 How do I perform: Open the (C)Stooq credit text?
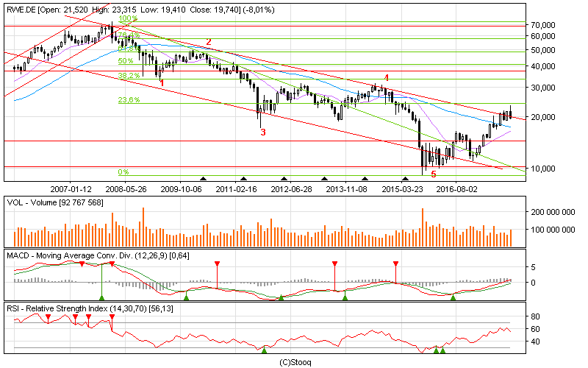tap(295, 362)
